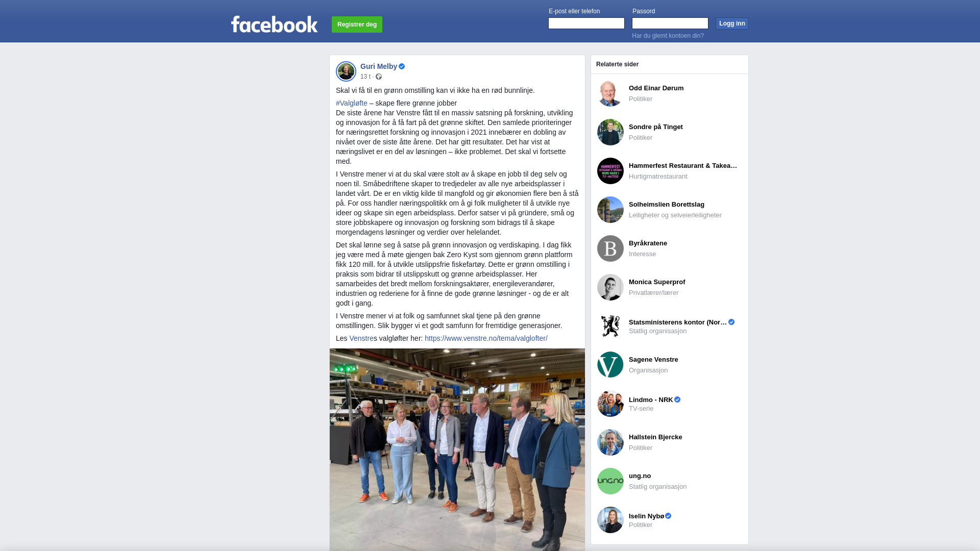The image size is (980, 551).
Task: Follow the venstre.no valgløfter URL
Action: (x=486, y=338)
